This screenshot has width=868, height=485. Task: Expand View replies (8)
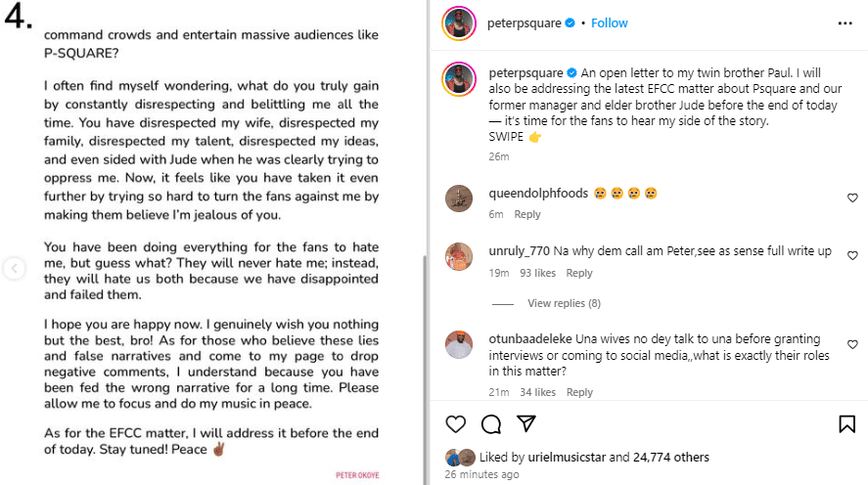564,303
